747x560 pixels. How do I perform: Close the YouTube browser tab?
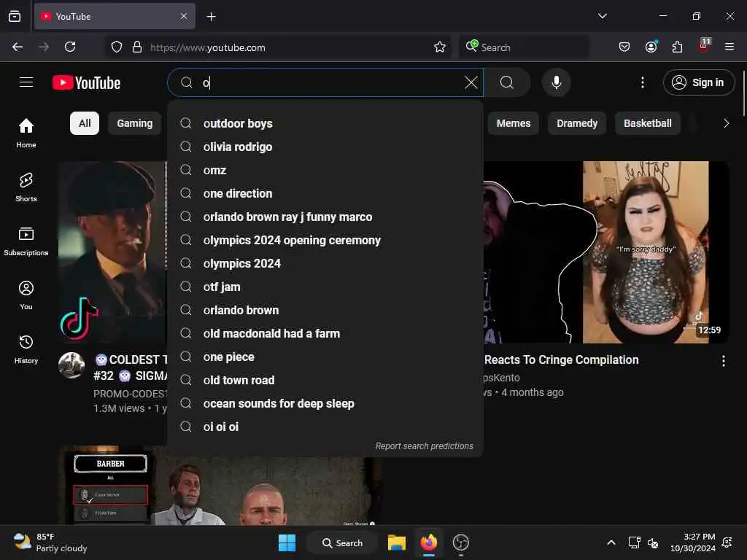184,16
